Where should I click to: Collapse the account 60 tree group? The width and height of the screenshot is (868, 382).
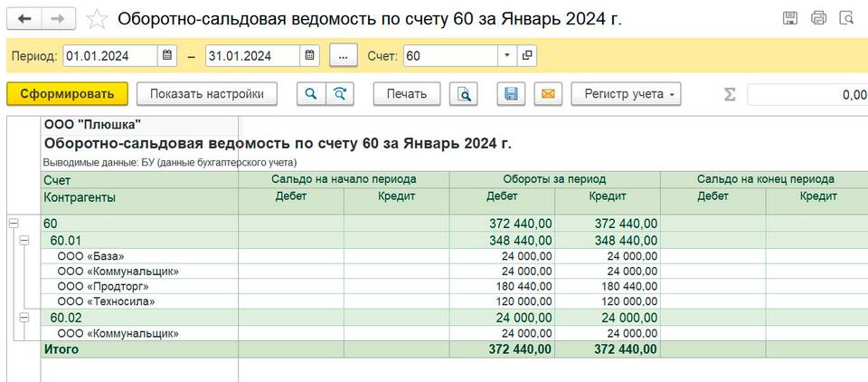14,223
